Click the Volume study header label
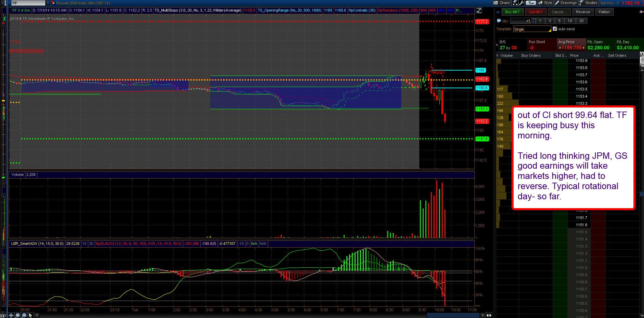The width and height of the screenshot is (644, 318). (17, 174)
